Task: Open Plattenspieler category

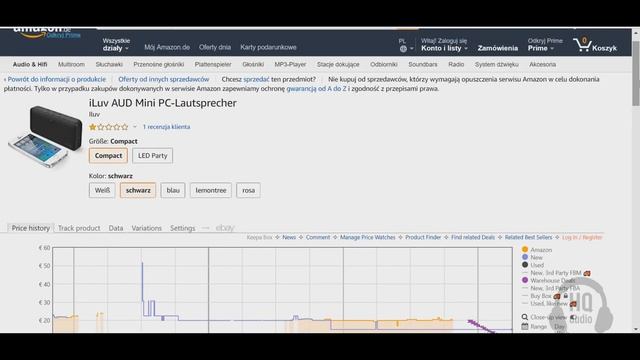Action: point(213,64)
